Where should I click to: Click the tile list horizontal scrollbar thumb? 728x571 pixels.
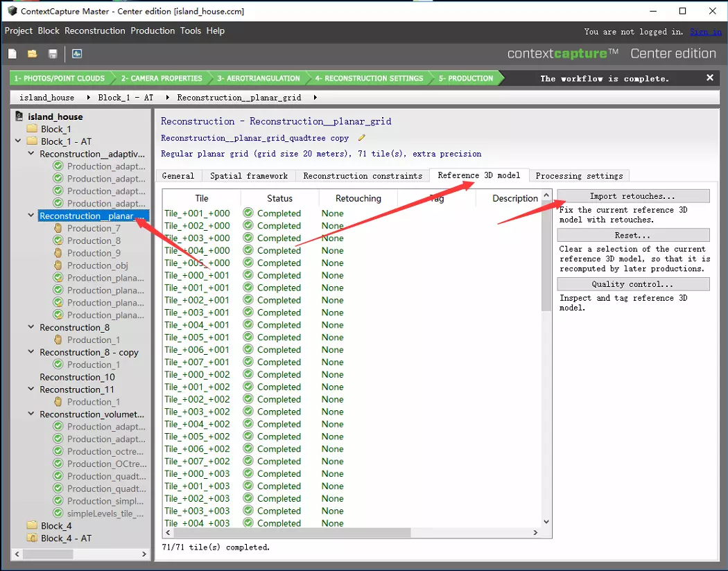tap(292, 532)
